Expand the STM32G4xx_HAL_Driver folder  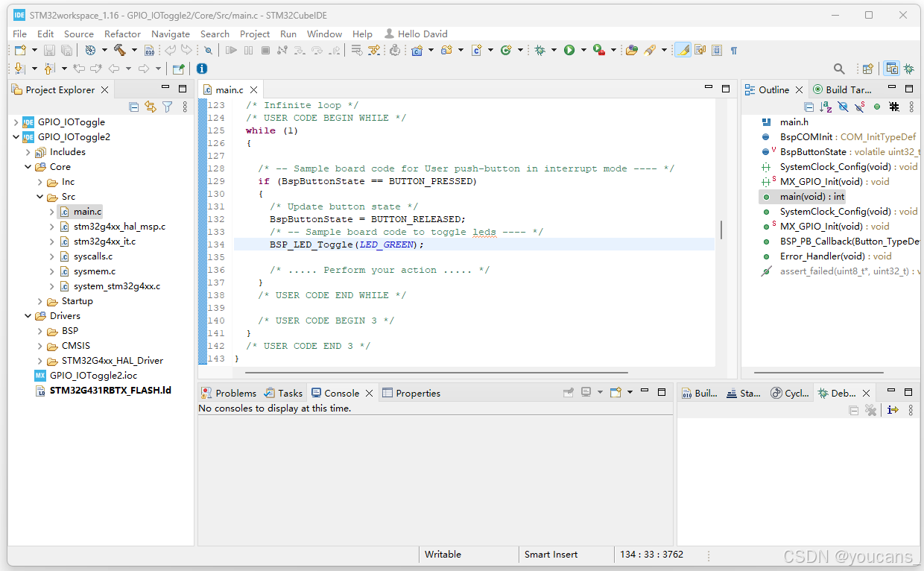coord(40,361)
